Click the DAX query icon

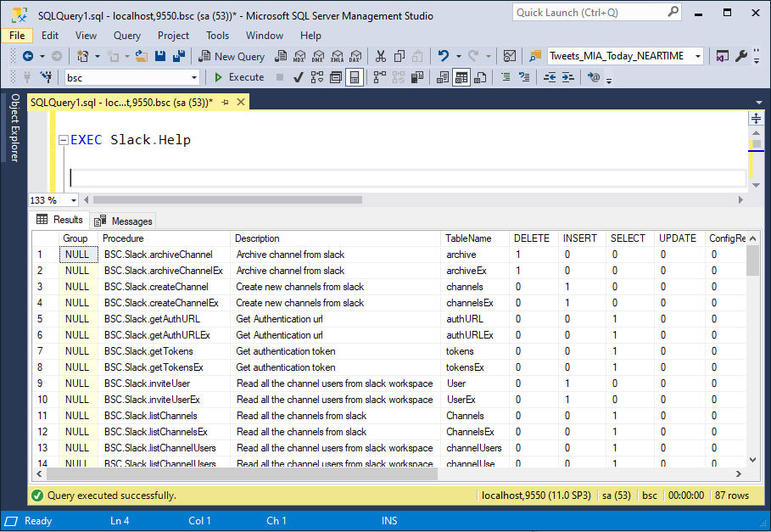click(355, 57)
